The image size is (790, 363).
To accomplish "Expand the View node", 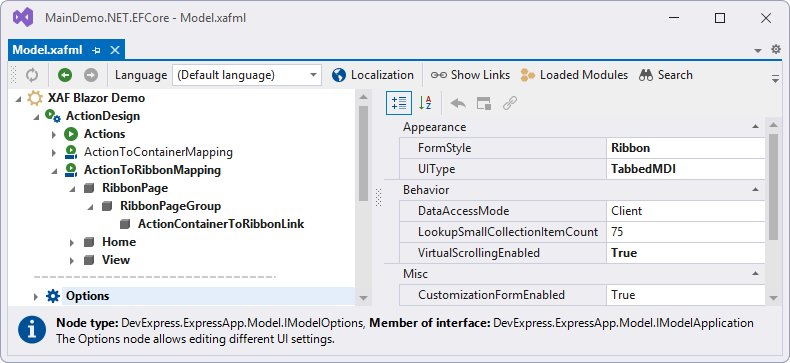I will [x=72, y=261].
